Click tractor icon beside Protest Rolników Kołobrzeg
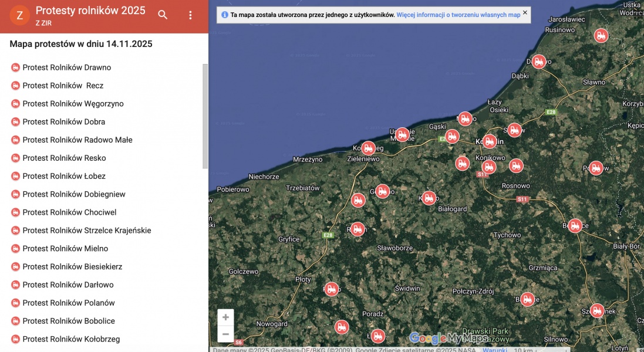 (15, 339)
